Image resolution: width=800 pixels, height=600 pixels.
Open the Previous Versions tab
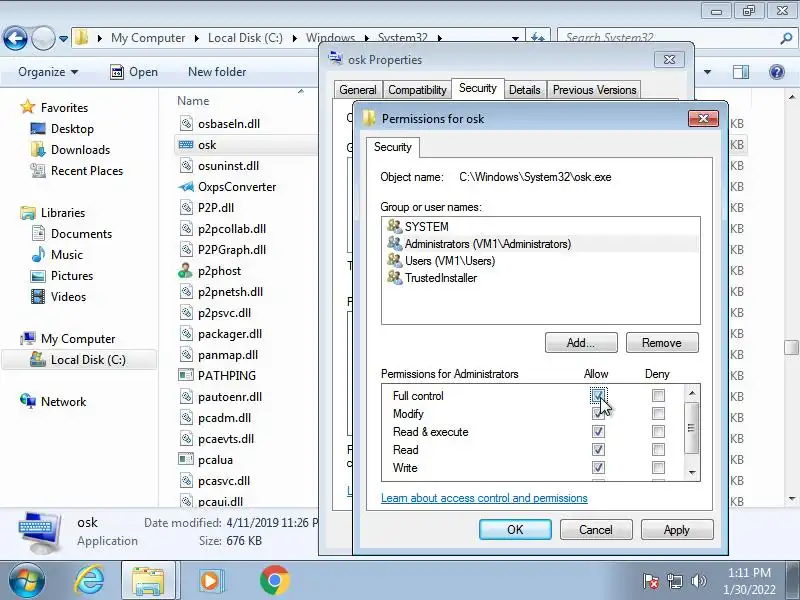[x=594, y=90]
